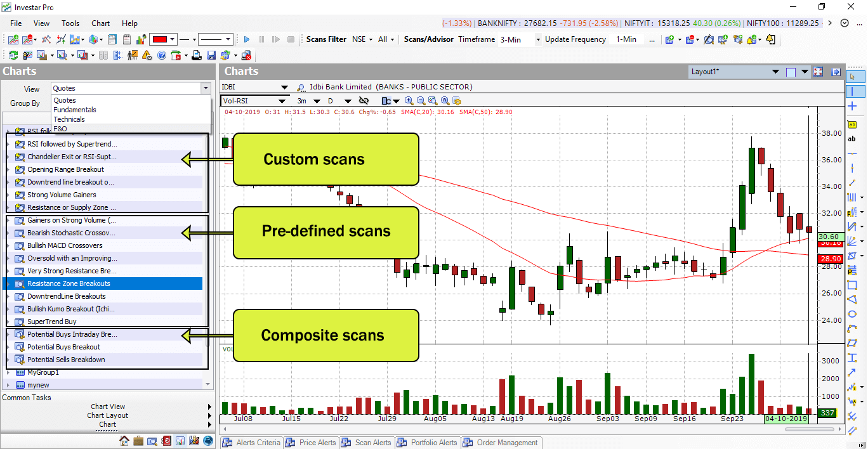Toggle maximize chart with red arrows icon
Viewport: 868px width, 449px height.
click(x=818, y=72)
